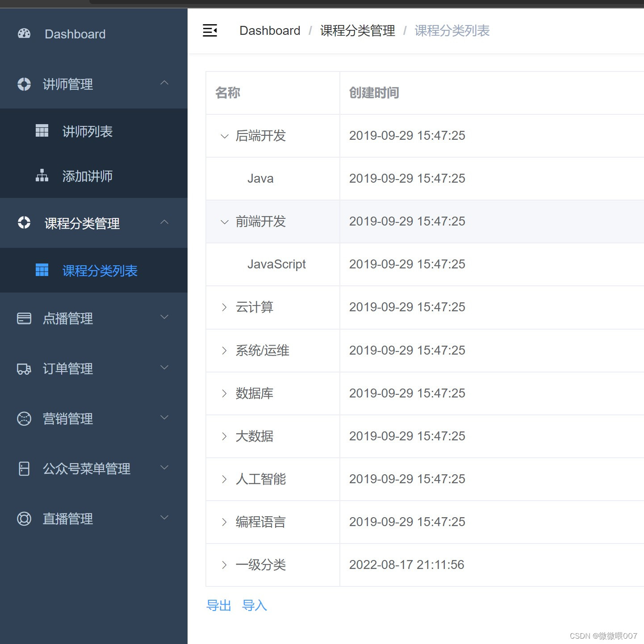Expand the 系统/运维 tree row
The height and width of the screenshot is (644, 644).
click(x=225, y=351)
